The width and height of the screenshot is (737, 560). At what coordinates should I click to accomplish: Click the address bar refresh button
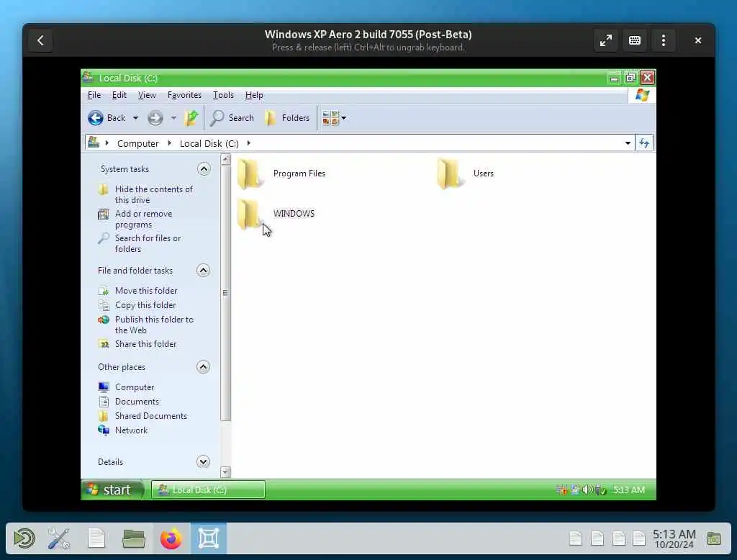pos(644,143)
